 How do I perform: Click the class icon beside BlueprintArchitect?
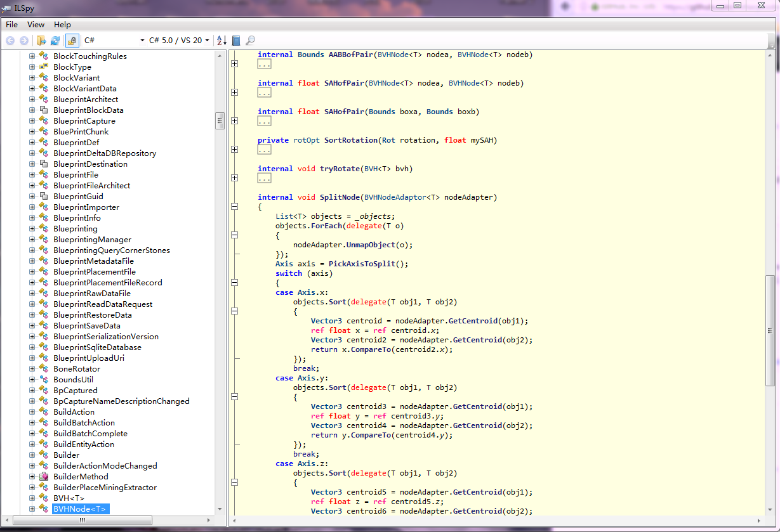point(44,100)
